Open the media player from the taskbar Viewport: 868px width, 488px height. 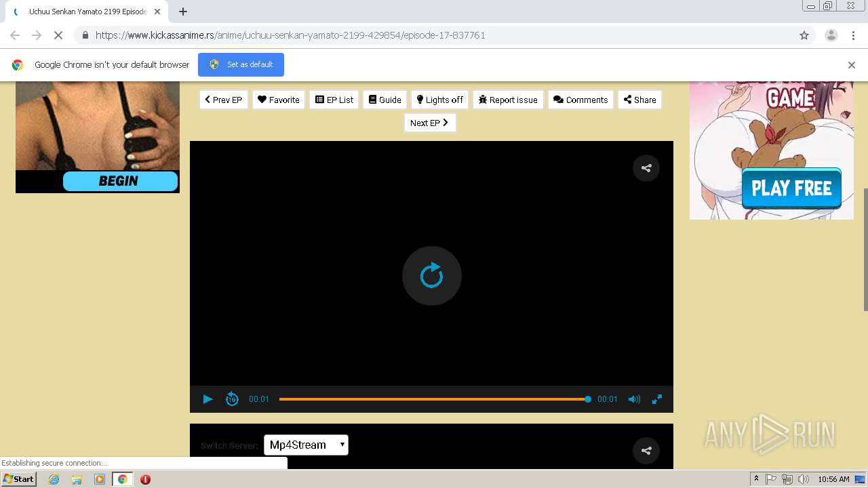tap(100, 479)
